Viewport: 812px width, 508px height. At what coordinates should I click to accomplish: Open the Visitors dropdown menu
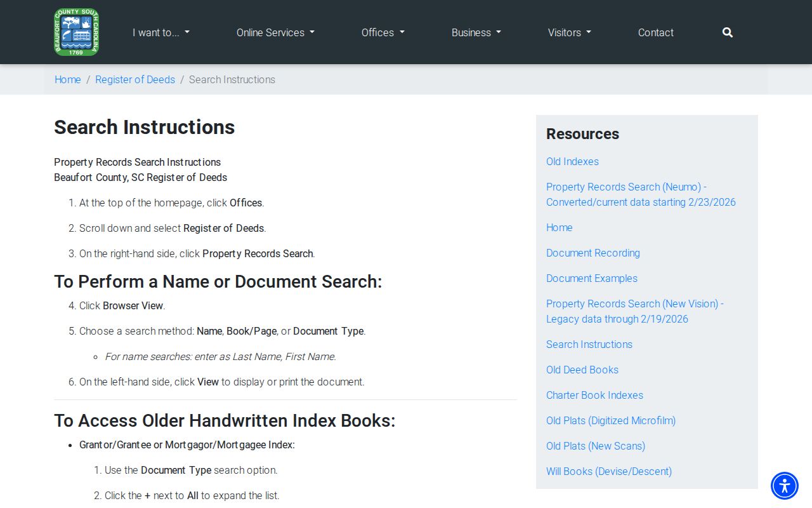click(x=570, y=32)
